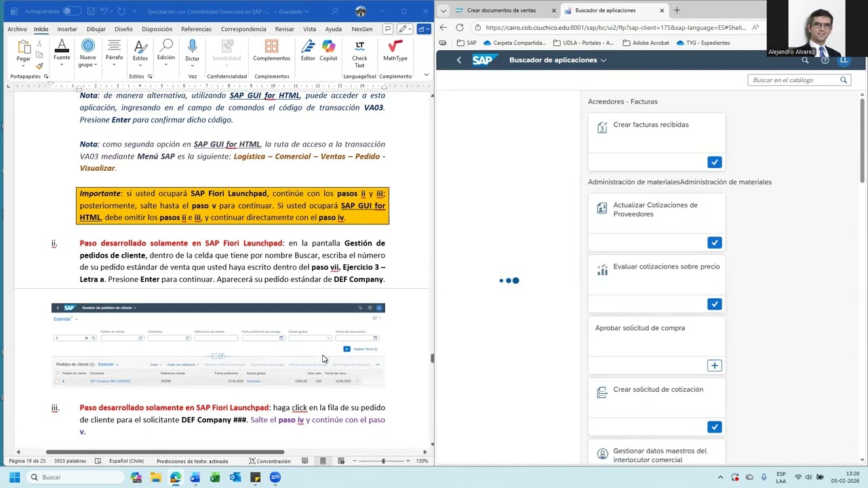Image resolution: width=868 pixels, height=488 pixels.
Task: Click the search icon in SAP shell header
Action: 805,60
